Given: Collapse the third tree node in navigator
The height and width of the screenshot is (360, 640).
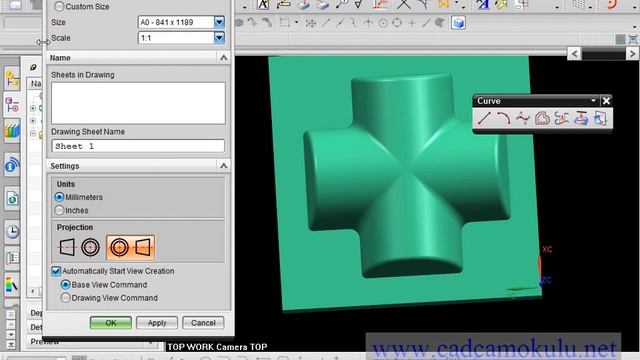Looking at the screenshot, I should (33, 133).
